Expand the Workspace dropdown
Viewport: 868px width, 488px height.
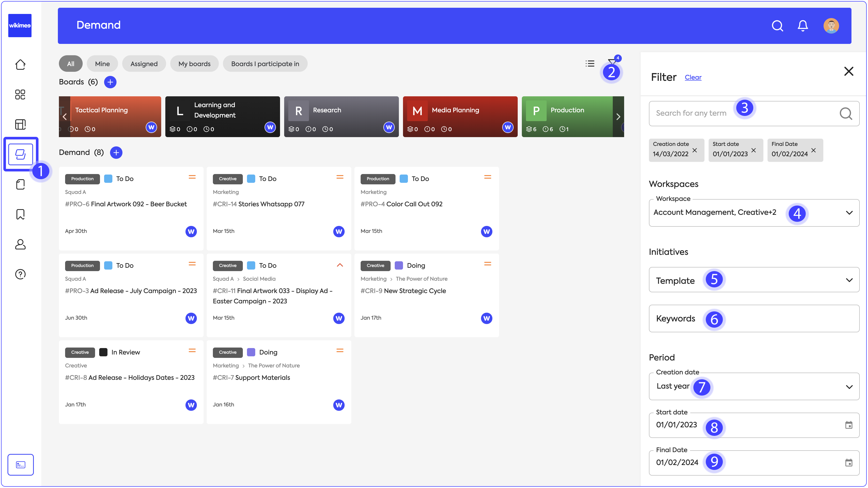point(849,212)
